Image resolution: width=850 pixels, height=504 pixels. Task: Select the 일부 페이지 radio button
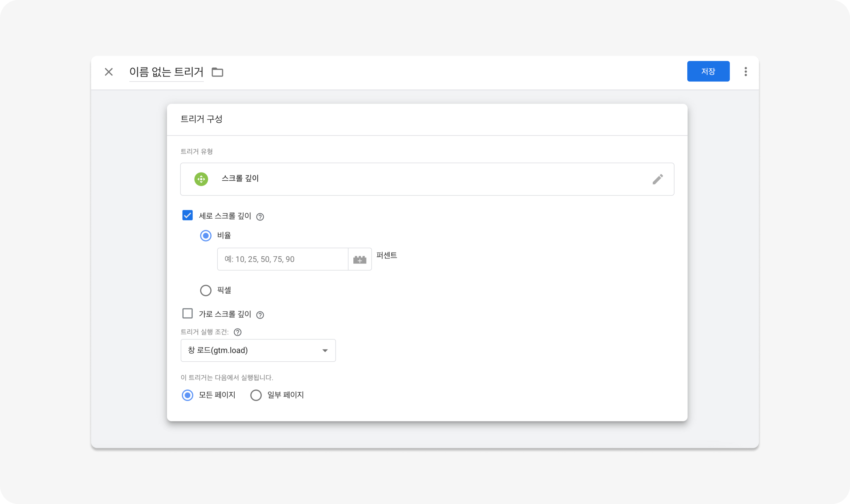tap(256, 395)
